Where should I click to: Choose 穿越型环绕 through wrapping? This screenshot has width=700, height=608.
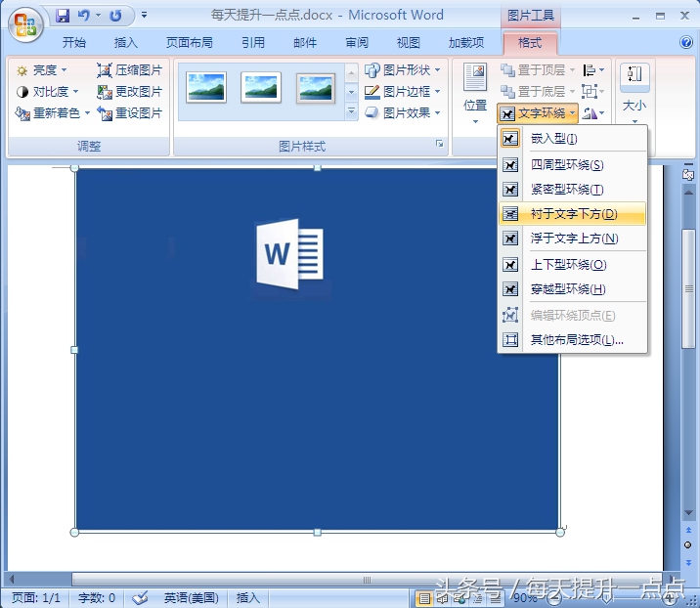click(x=572, y=289)
